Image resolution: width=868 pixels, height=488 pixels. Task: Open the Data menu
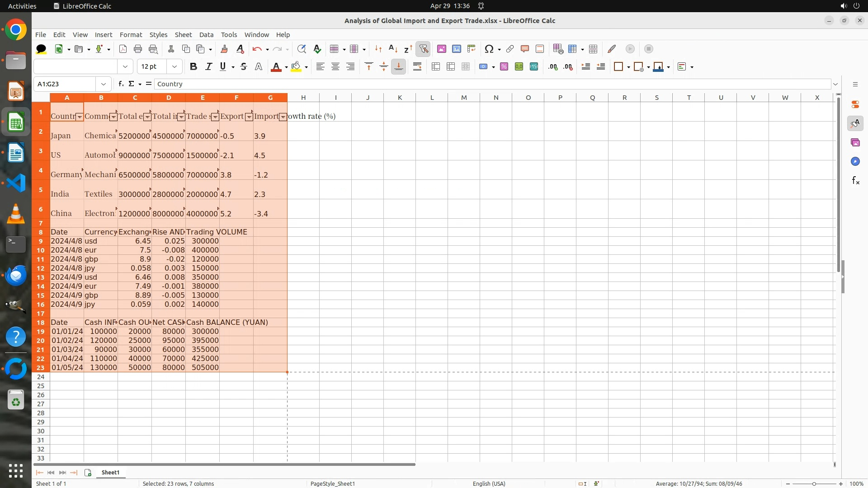pos(206,35)
